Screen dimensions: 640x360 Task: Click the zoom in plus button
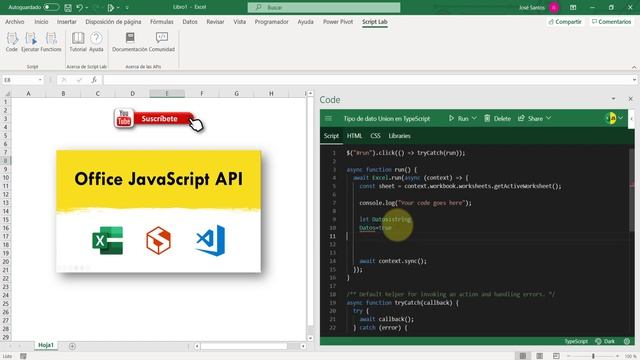click(617, 356)
